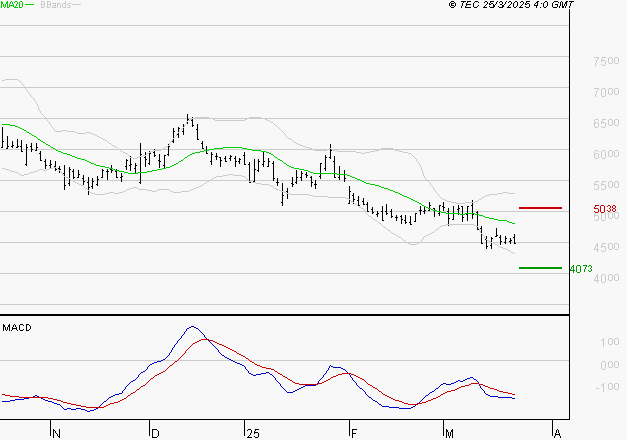Click the green support level line

(x=540, y=268)
